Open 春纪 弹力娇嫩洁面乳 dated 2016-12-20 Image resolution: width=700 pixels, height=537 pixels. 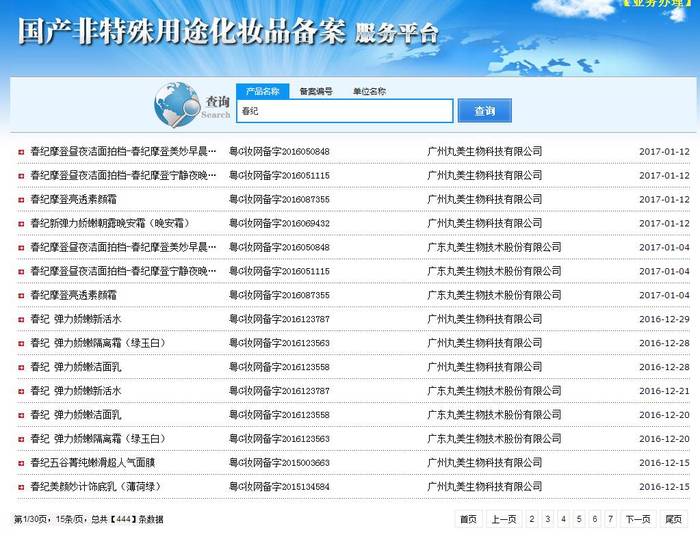pyautogui.click(x=75, y=415)
